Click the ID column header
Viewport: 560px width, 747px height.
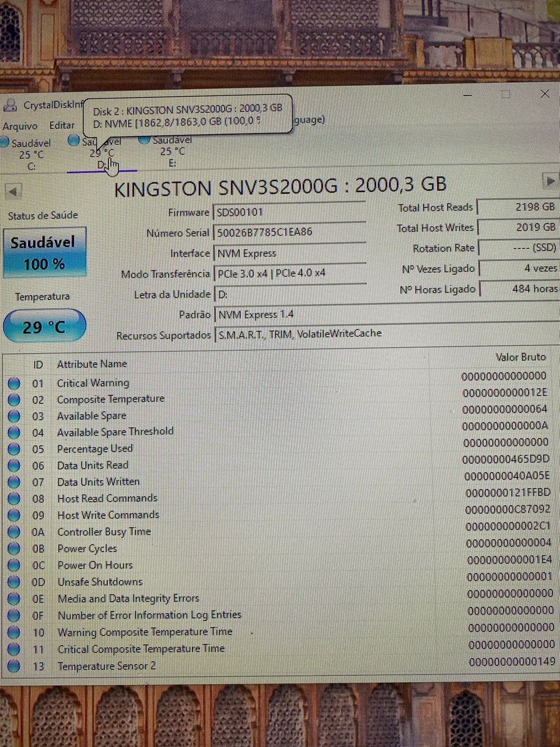pyautogui.click(x=38, y=364)
